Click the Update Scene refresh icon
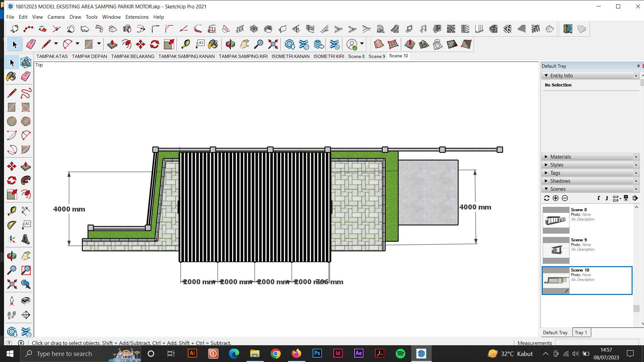The width and height of the screenshot is (644, 362). (x=547, y=198)
